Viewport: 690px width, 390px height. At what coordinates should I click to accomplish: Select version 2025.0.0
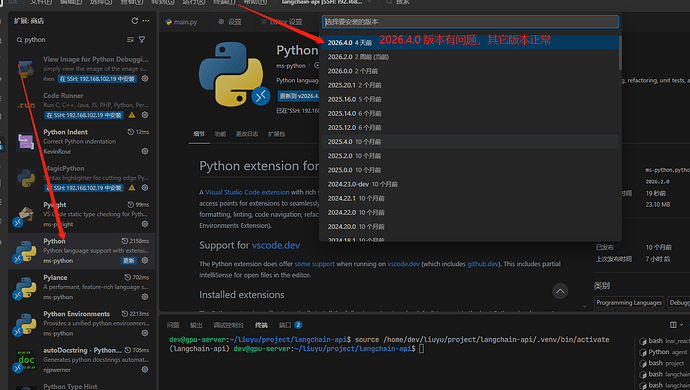(x=470, y=170)
